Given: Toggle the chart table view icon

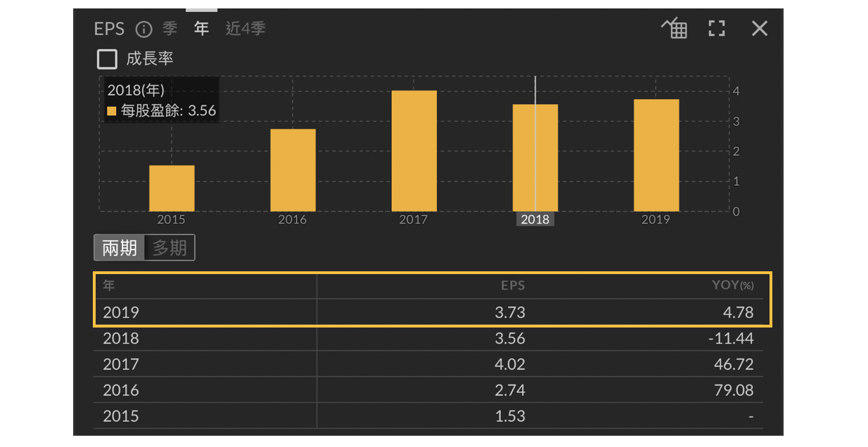Looking at the screenshot, I should click(x=675, y=29).
